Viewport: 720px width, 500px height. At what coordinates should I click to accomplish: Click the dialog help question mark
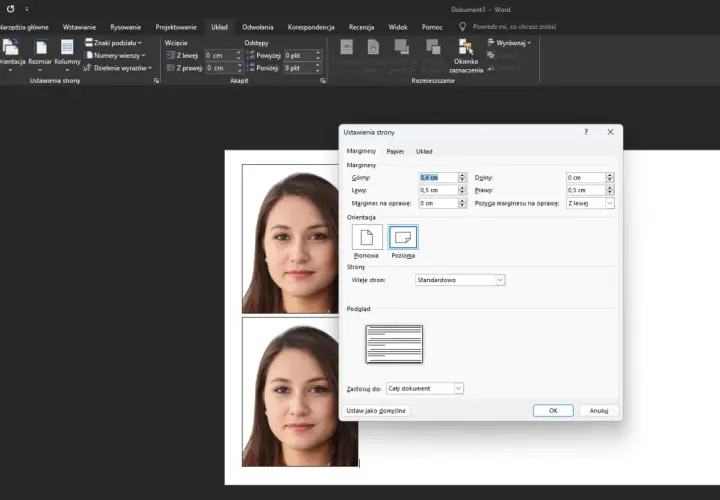[x=586, y=132]
